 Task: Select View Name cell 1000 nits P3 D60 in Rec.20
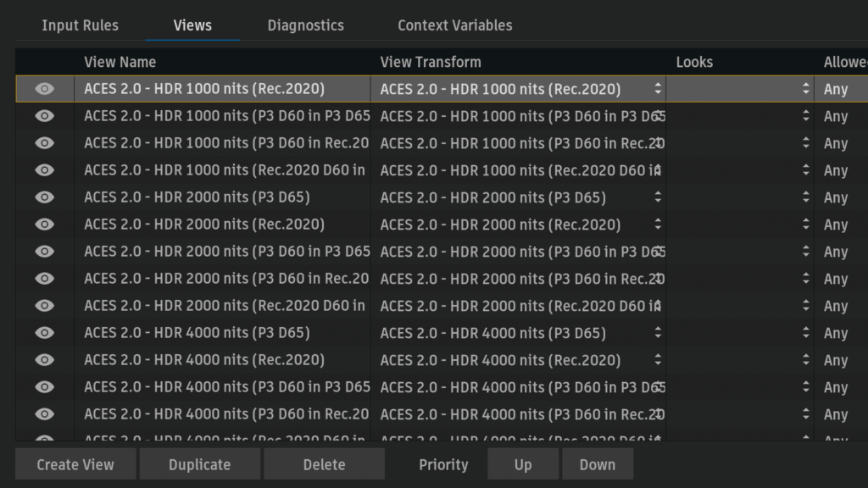pos(223,142)
